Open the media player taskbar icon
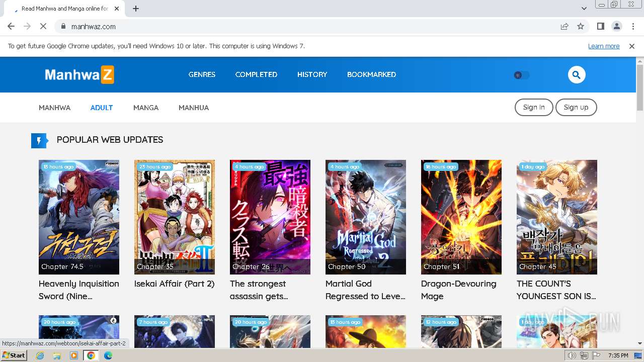The width and height of the screenshot is (644, 362). (x=74, y=355)
